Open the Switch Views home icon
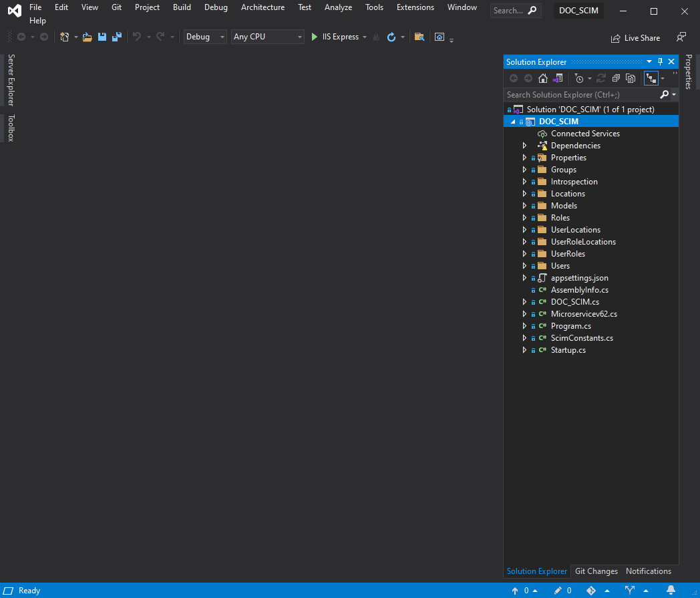Viewport: 700px width, 598px height. point(543,78)
